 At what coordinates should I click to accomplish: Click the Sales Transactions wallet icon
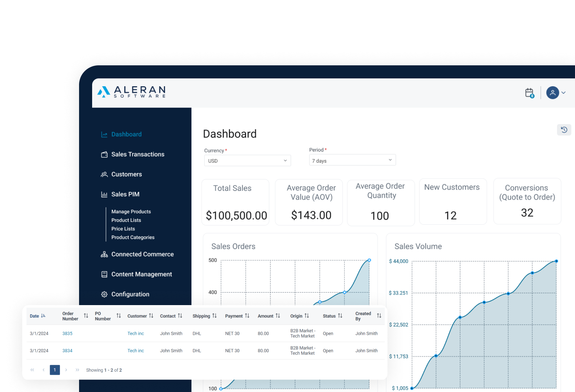click(104, 154)
